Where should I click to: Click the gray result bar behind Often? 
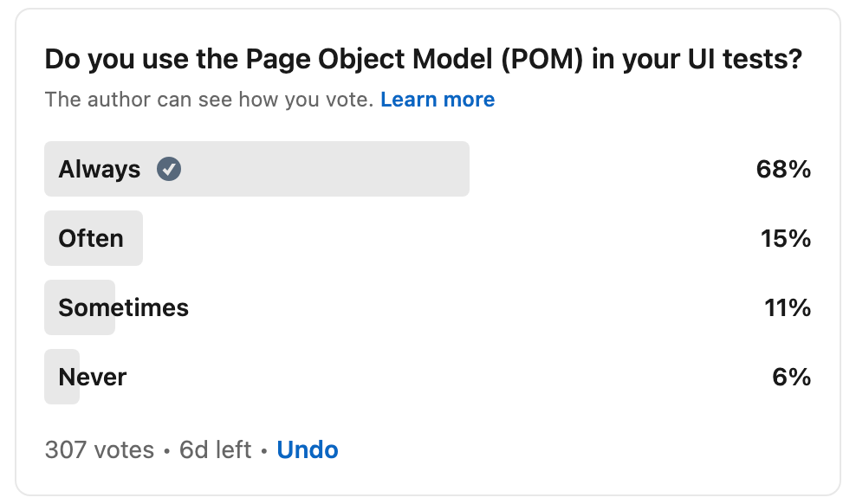(133, 238)
